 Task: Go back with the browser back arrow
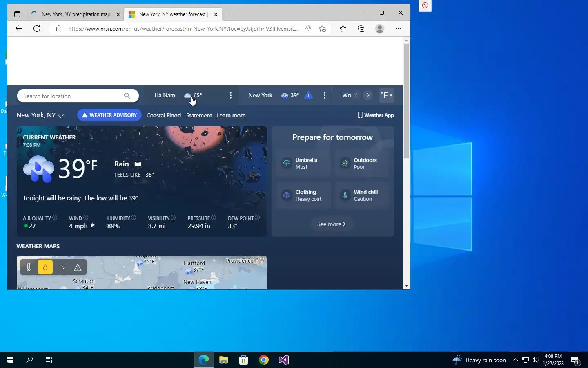(x=18, y=28)
